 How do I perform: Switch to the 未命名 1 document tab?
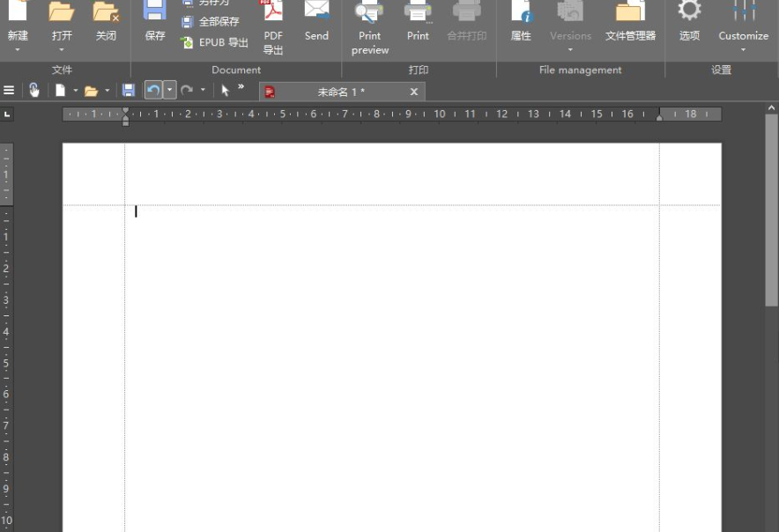click(340, 92)
